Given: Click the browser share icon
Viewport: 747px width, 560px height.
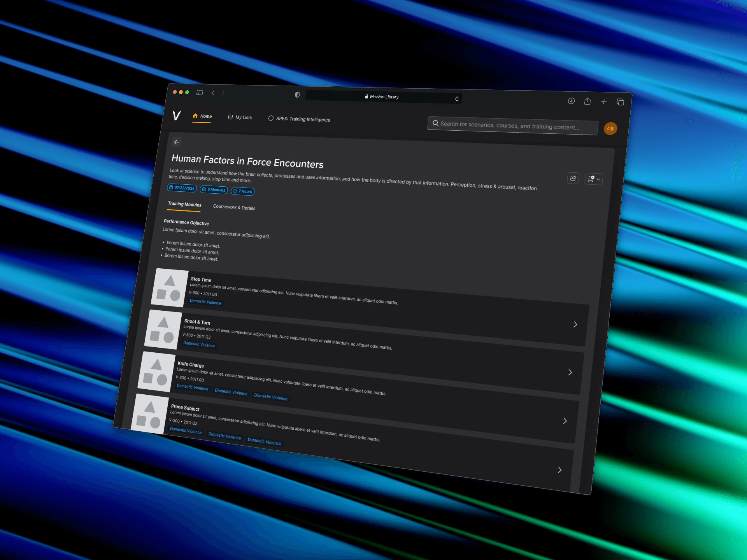Looking at the screenshot, I should click(587, 101).
